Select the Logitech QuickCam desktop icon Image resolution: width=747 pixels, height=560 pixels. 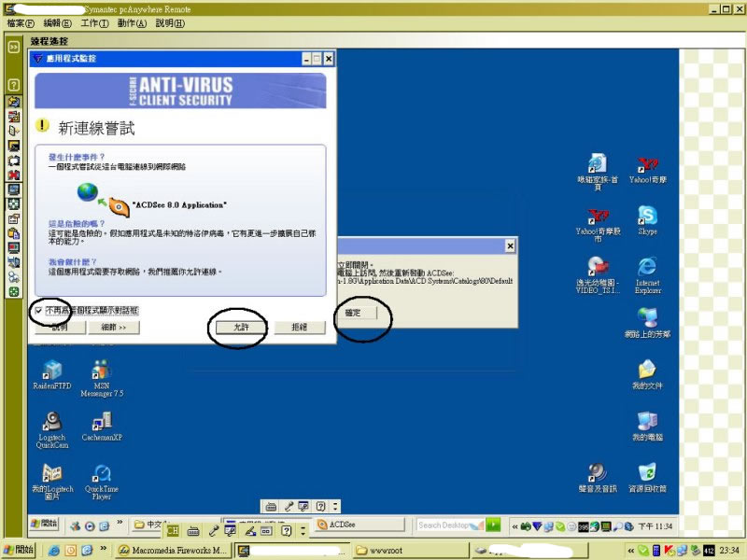(52, 429)
